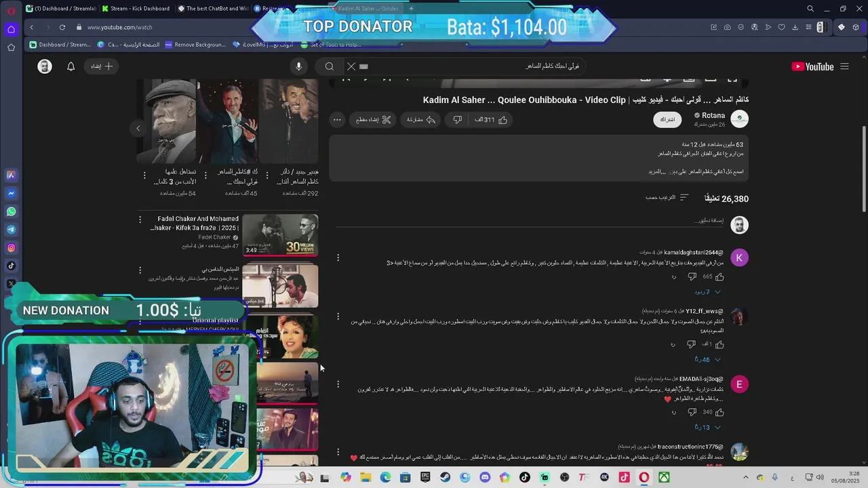This screenshot has width=868, height=488.
Task: Expand the 13 replies under EMADAli-sj3oq
Action: point(707,428)
